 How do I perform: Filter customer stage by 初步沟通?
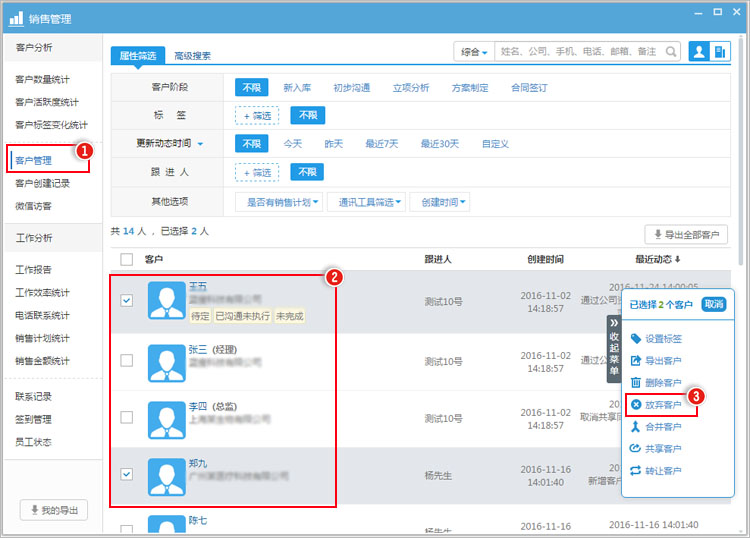click(x=352, y=88)
